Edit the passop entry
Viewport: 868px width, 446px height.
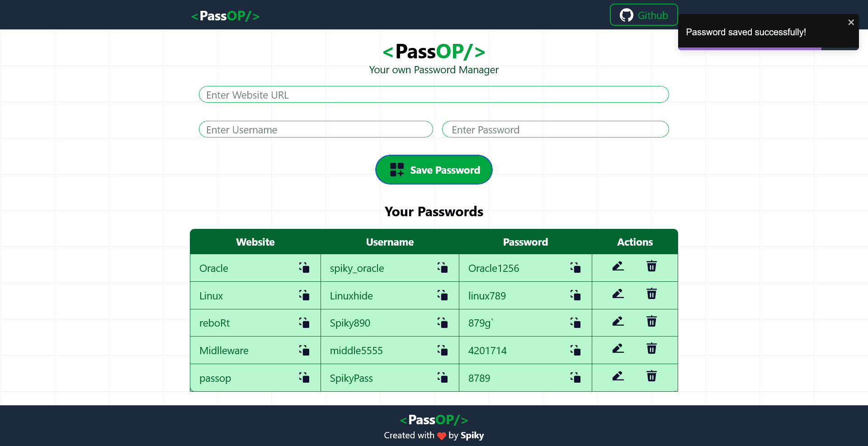click(618, 376)
